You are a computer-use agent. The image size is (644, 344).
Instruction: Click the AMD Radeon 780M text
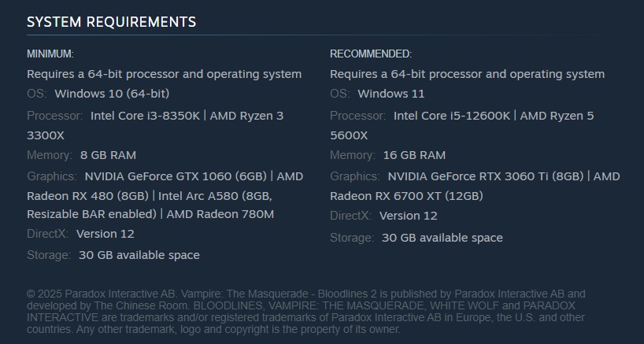(220, 214)
